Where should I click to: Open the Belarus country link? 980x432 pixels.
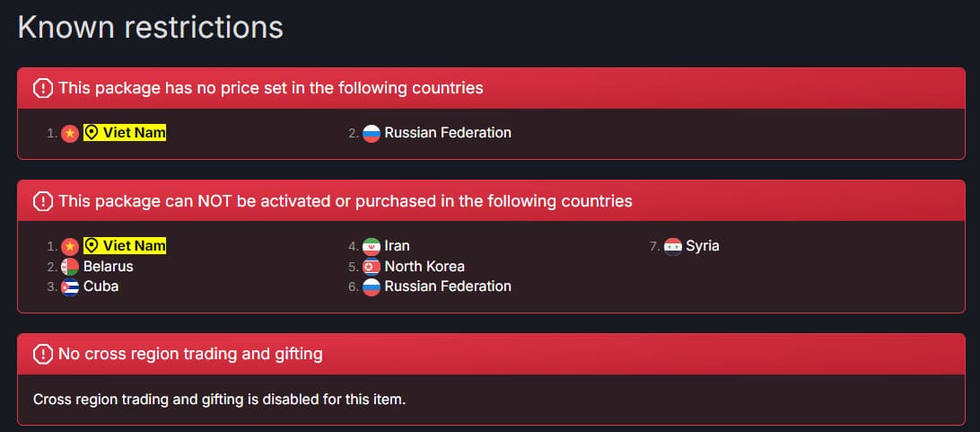click(108, 267)
